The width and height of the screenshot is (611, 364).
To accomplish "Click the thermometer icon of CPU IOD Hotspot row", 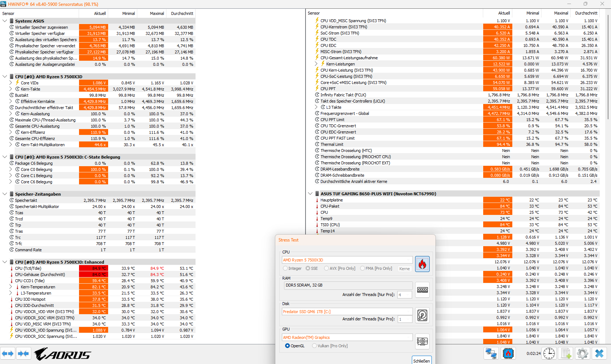I will tap(12, 299).
